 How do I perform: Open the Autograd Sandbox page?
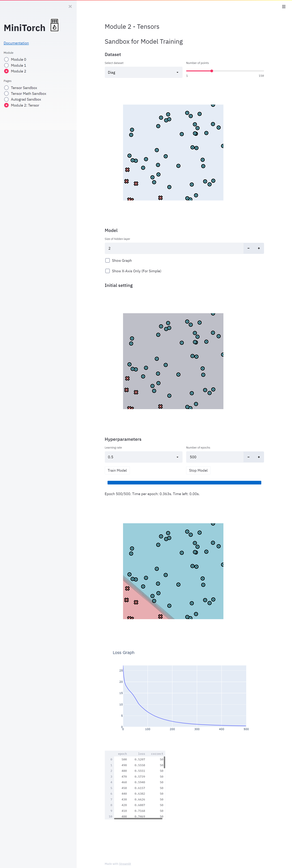coord(6,99)
